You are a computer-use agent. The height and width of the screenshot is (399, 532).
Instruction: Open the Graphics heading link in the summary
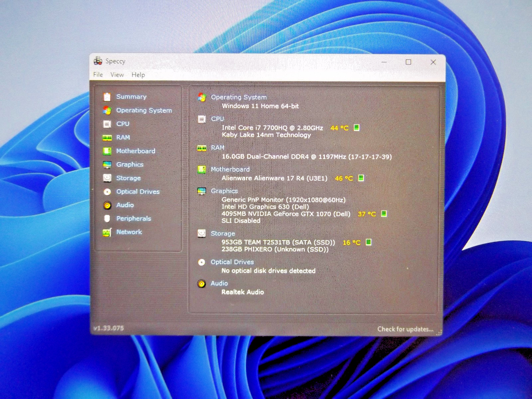pos(224,191)
